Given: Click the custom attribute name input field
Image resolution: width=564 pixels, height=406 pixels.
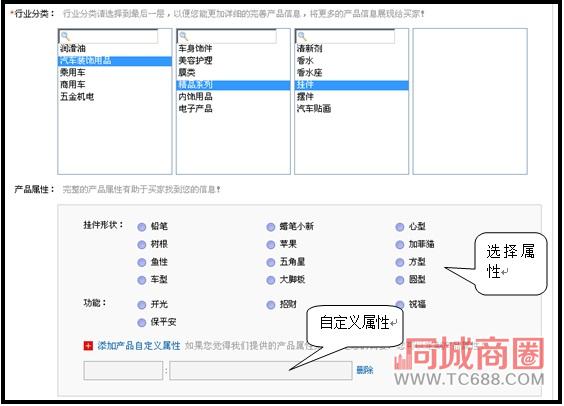Looking at the screenshot, I should click(123, 370).
